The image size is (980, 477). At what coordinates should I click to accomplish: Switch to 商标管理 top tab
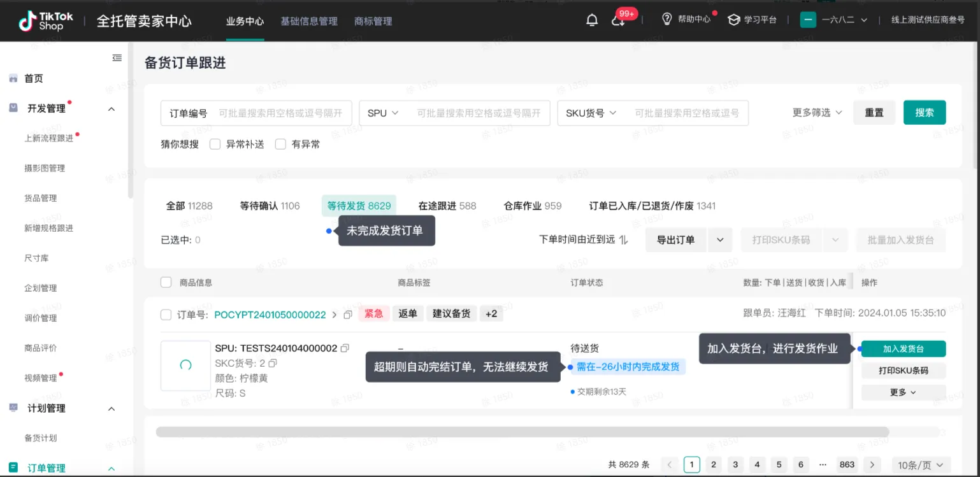point(373,21)
